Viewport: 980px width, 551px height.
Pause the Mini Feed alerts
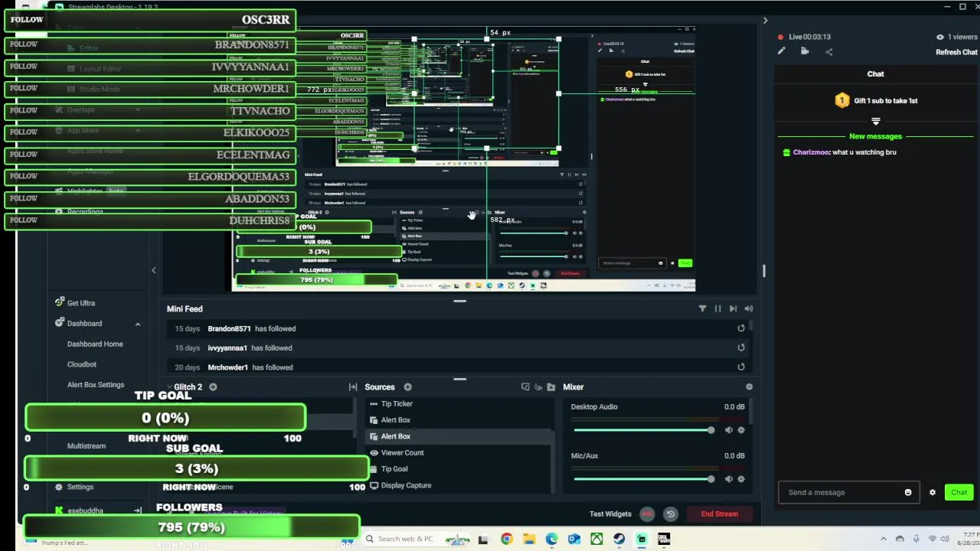717,308
